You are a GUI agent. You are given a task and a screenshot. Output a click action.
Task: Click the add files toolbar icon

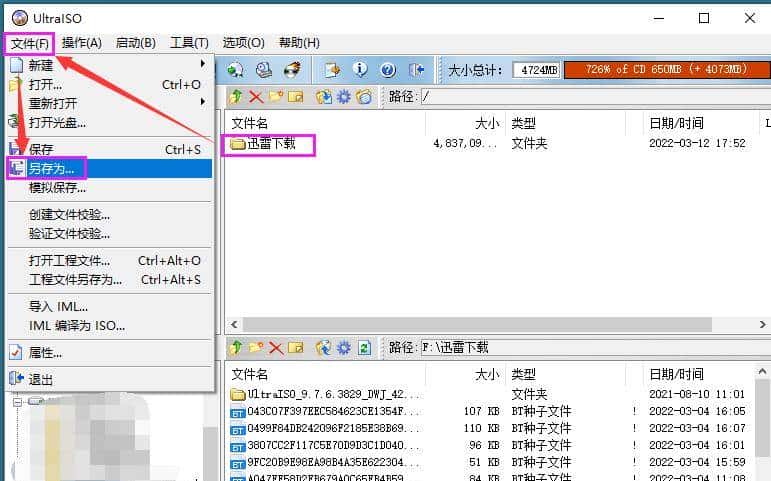(x=332, y=70)
